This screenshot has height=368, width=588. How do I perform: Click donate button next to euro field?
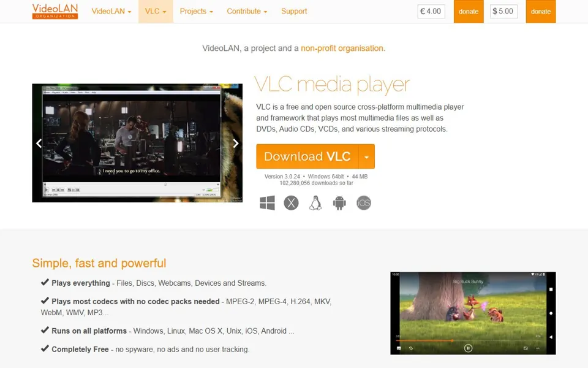pos(469,11)
